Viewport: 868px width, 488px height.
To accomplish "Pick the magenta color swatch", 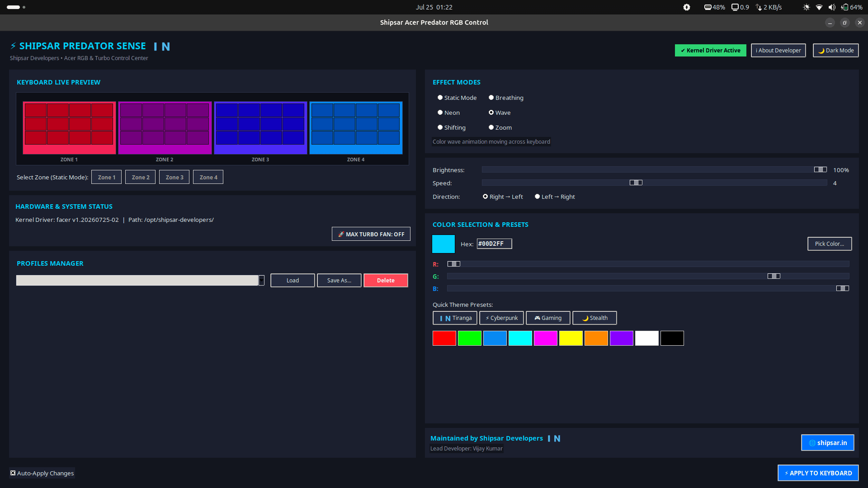I will click(x=546, y=338).
